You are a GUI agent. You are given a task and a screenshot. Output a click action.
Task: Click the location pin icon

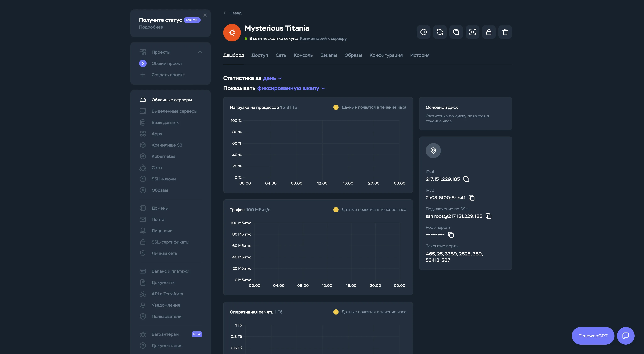pyautogui.click(x=433, y=150)
